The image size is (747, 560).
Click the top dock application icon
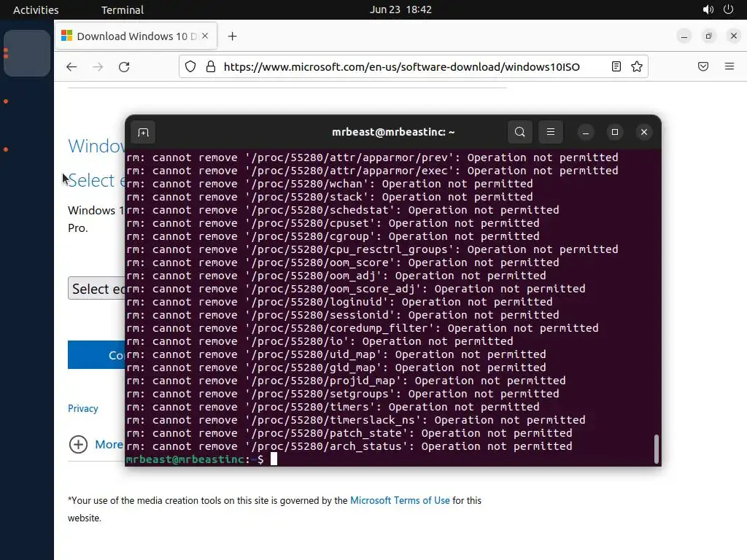(x=27, y=53)
